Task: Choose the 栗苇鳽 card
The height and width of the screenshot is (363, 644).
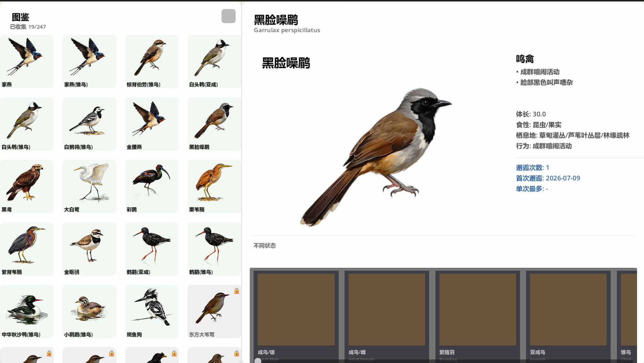Action: (x=214, y=186)
